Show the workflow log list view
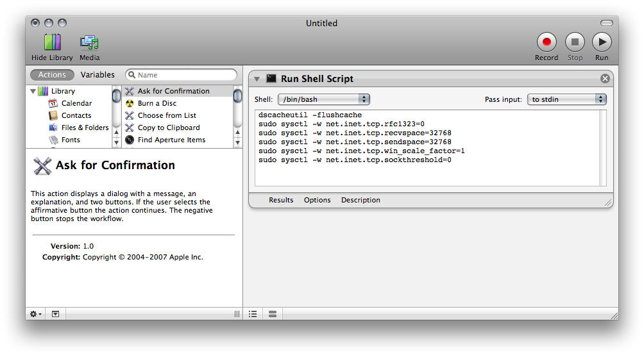644x355 pixels. click(x=253, y=314)
